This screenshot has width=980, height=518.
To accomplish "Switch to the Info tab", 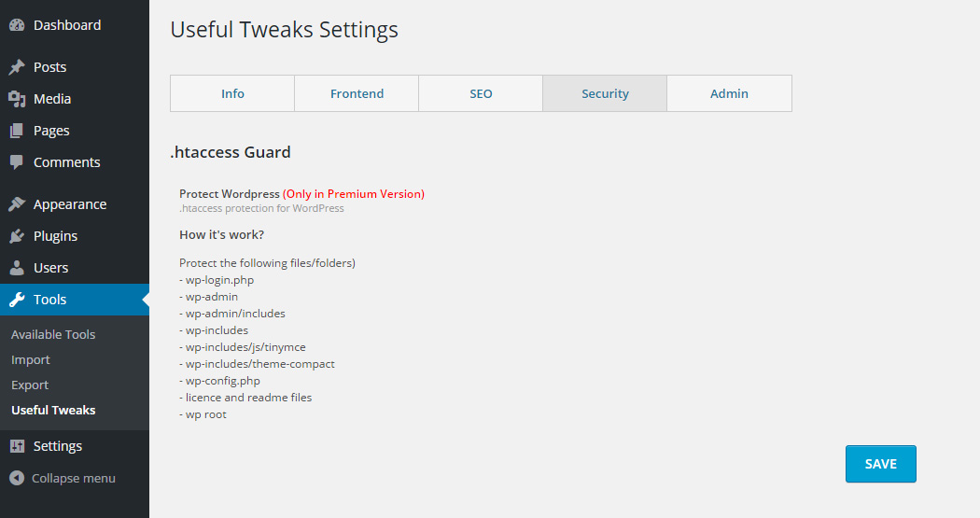I will pos(232,93).
